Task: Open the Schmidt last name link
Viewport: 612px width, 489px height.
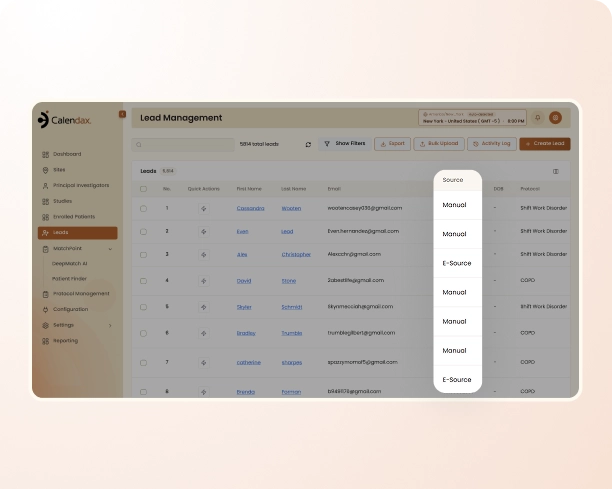Action: coord(292,307)
